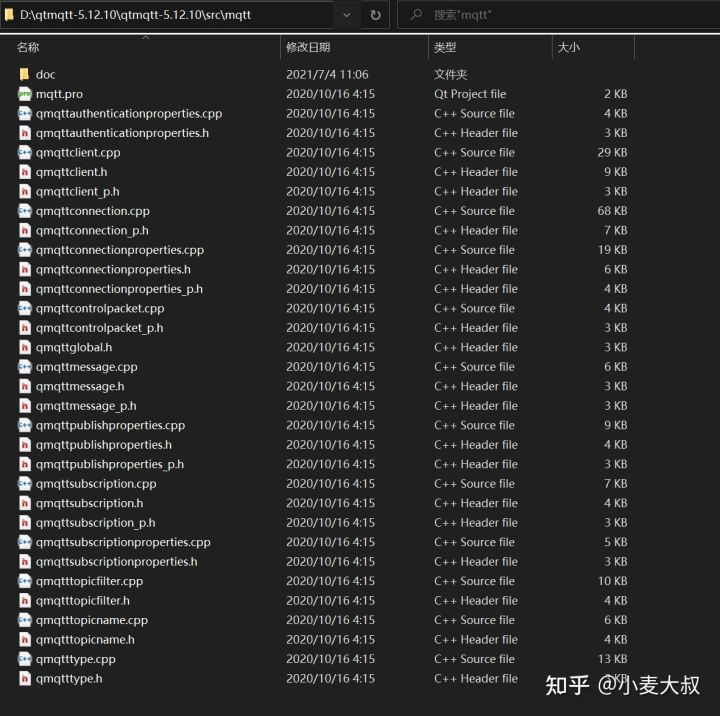This screenshot has height=716, width=720.
Task: Click the qmqttcontrolpacket.cpp source icon
Action: [24, 308]
